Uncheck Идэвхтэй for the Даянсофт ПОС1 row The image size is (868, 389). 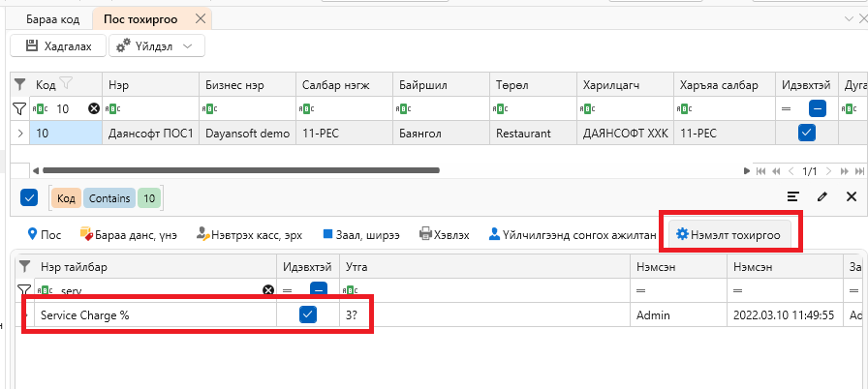[x=807, y=134]
